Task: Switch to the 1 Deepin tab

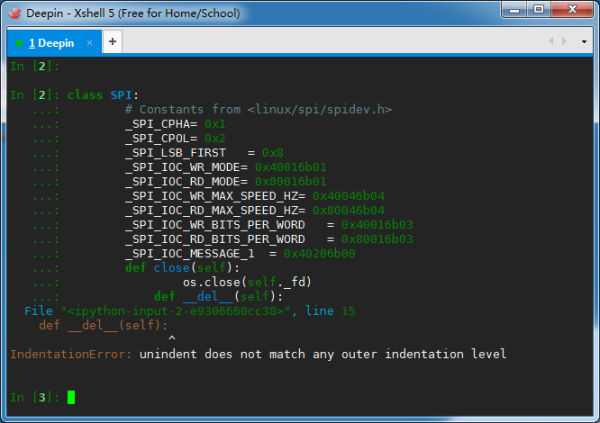Action: point(52,42)
